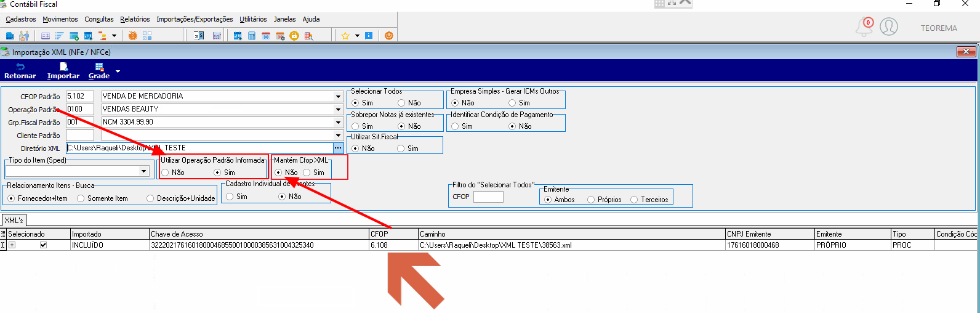Select Sim under Cadastro Individual de Clientes
Viewport: 980px width, 313px height.
pyautogui.click(x=230, y=197)
